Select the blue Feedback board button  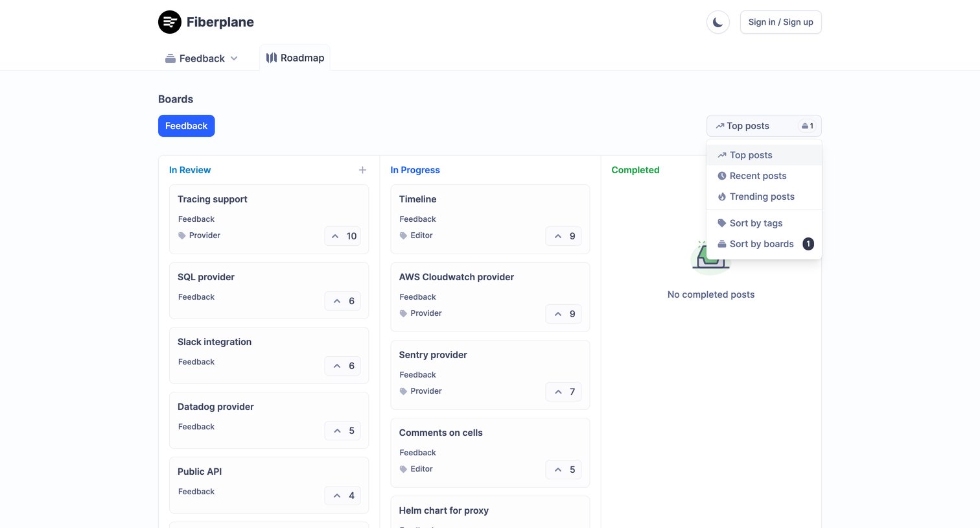186,126
